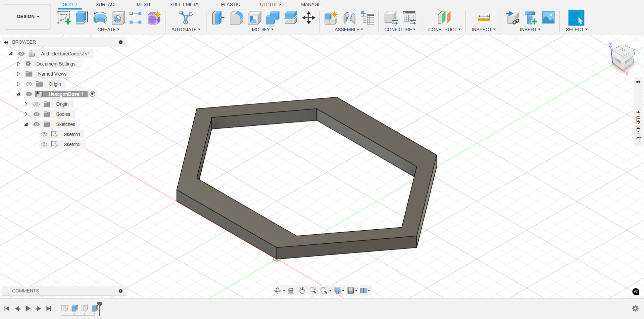Viewport: 644px width, 319px height.
Task: Select the Hole tool in Create group
Action: coord(118,18)
